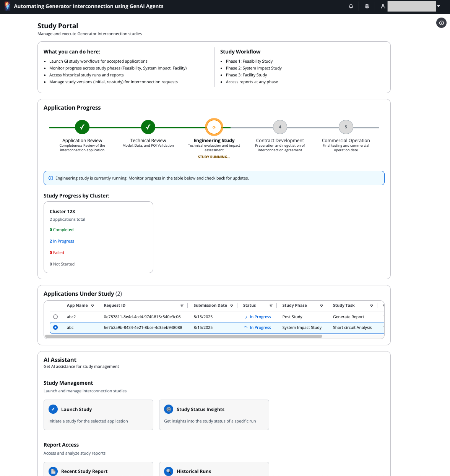Click the Historical Runs magnifier icon
Image resolution: width=450 pixels, height=476 pixels.
tap(169, 471)
